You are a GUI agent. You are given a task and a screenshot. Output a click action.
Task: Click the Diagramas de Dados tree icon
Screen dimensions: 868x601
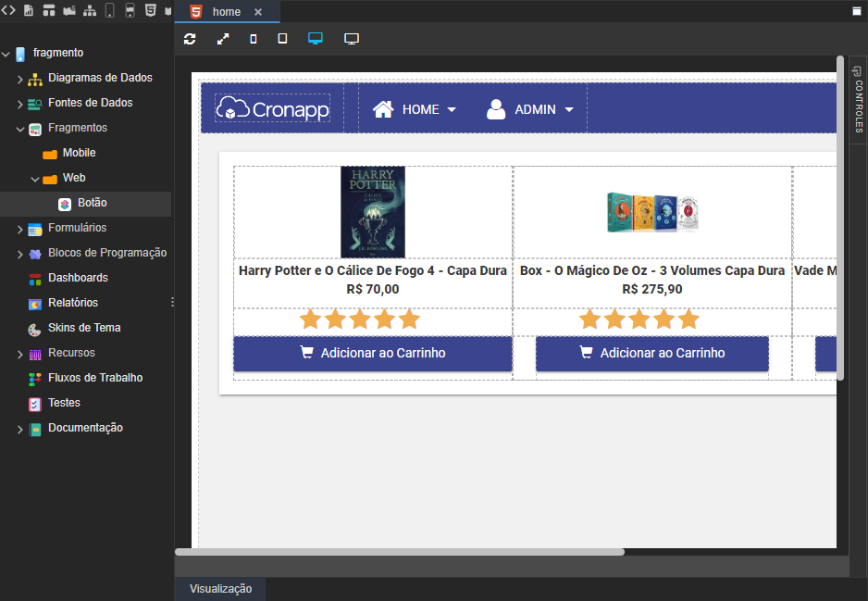[x=35, y=80]
